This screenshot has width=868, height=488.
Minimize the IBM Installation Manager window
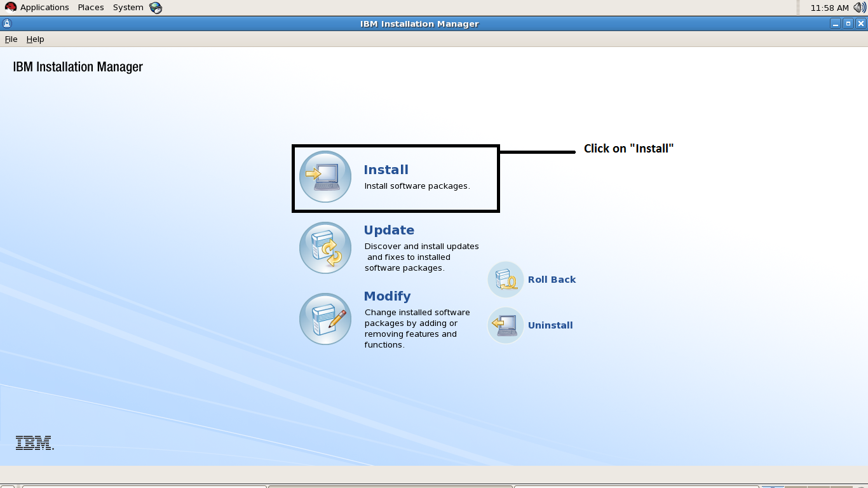click(x=836, y=24)
